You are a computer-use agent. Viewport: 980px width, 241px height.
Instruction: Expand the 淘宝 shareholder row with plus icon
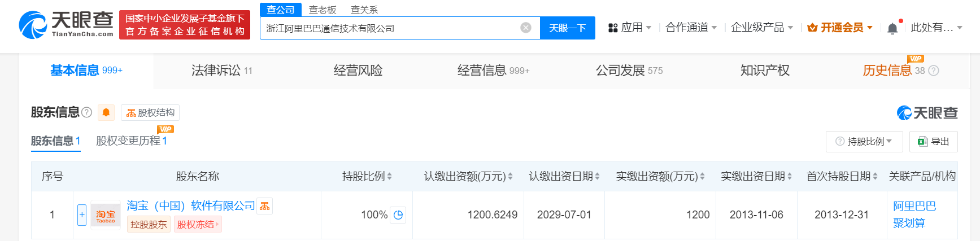(82, 214)
